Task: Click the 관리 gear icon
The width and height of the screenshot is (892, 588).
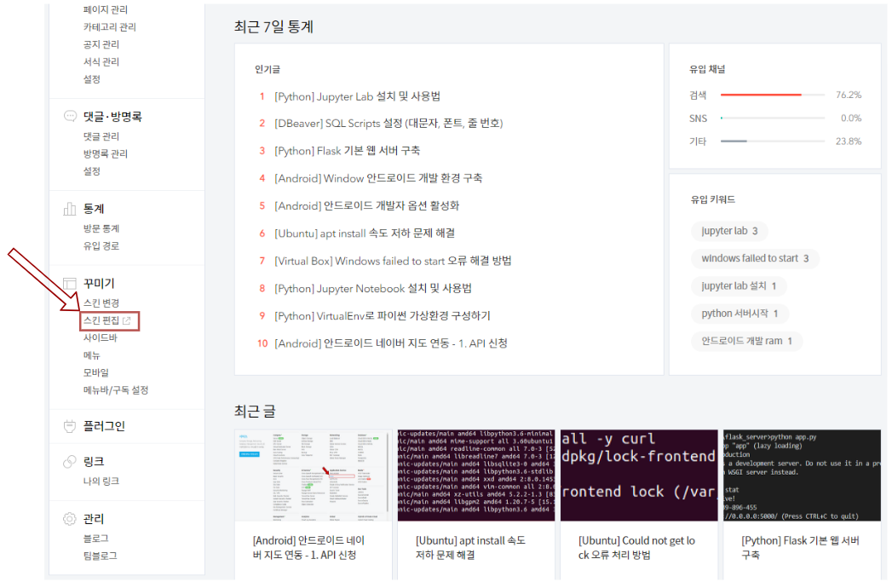Action: pos(69,519)
